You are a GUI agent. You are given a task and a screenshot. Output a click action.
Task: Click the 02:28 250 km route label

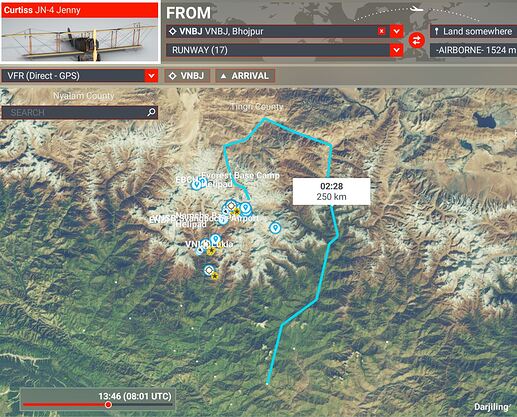click(331, 191)
